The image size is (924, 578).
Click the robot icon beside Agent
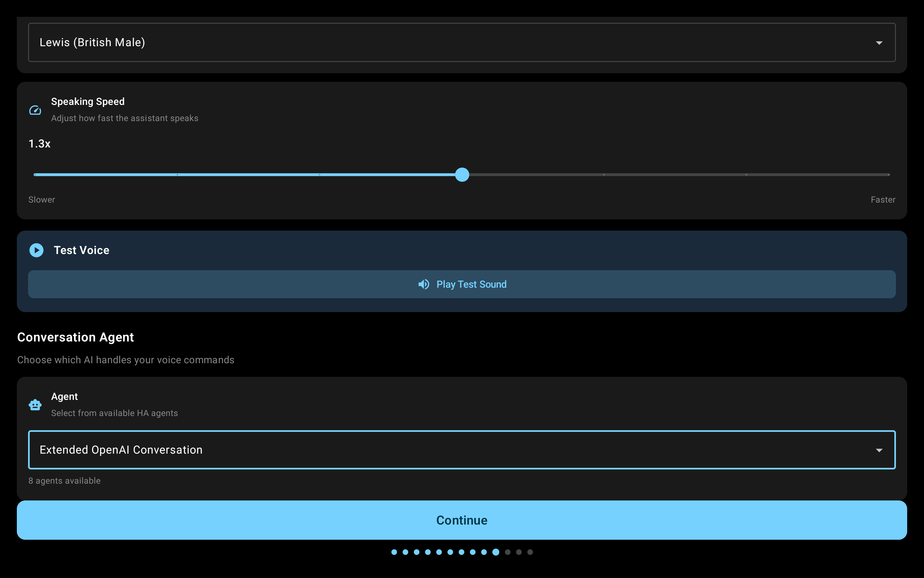coord(35,405)
